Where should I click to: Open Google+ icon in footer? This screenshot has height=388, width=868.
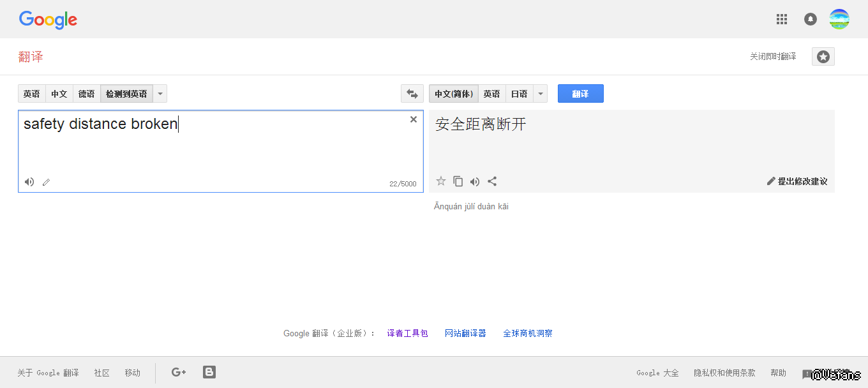[x=179, y=372]
